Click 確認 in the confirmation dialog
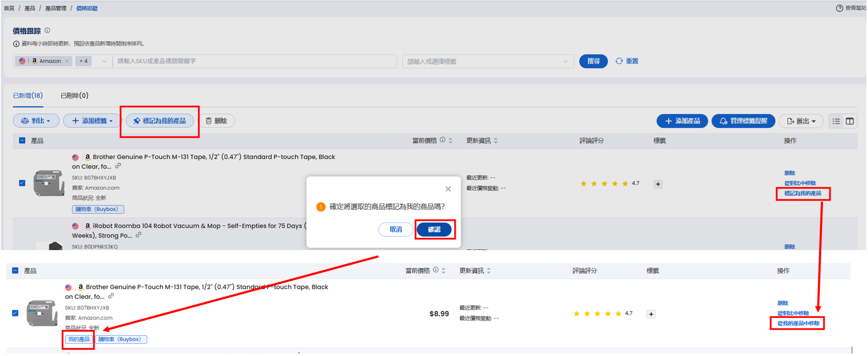Viewport: 868px width, 356px height. click(434, 229)
